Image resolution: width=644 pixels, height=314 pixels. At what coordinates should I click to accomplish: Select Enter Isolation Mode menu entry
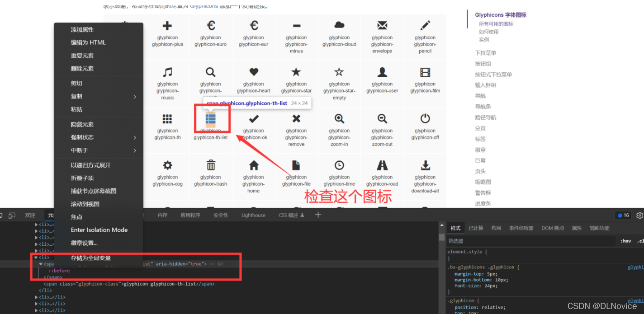99,230
